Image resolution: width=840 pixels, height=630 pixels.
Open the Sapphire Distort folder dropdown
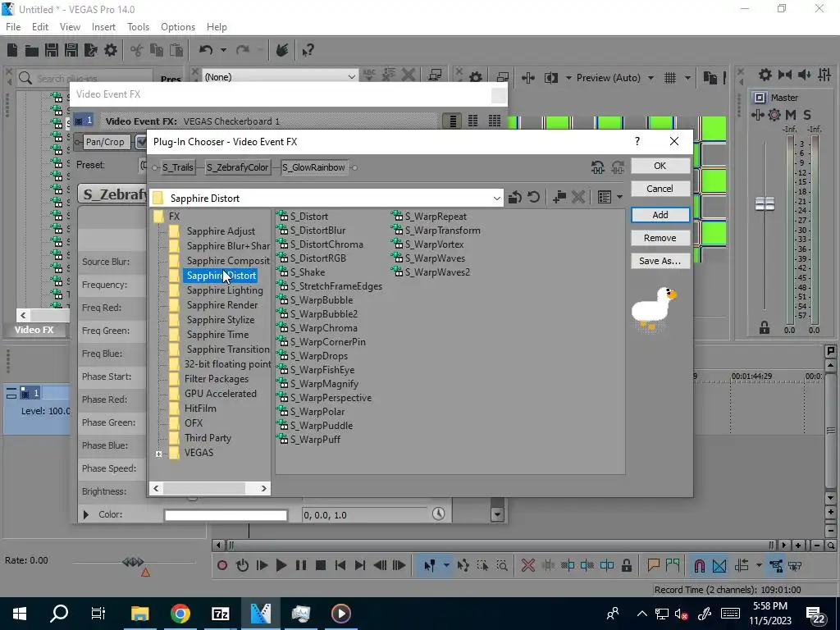pos(496,199)
